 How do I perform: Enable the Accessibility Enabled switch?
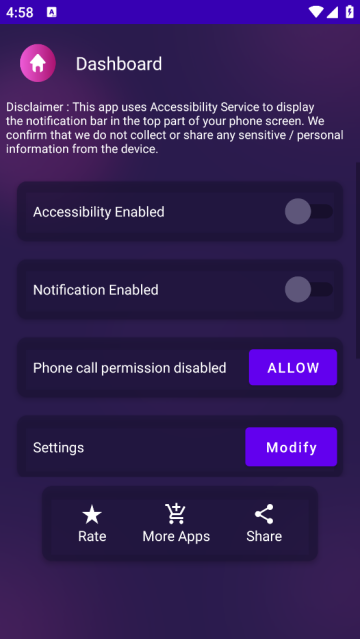point(309,211)
